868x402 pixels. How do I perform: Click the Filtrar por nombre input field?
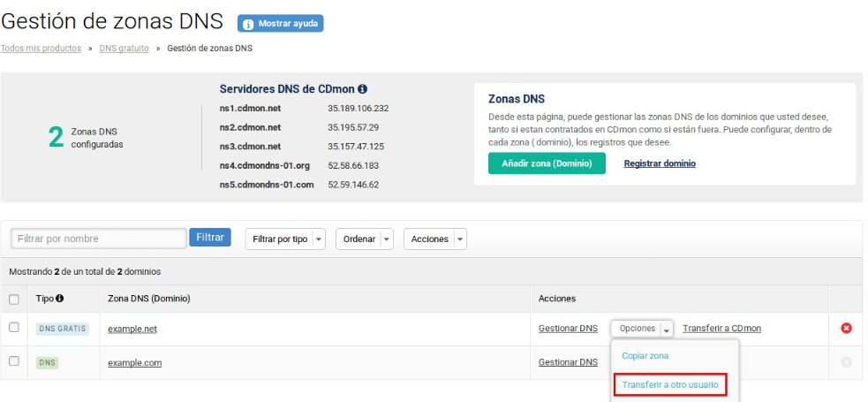pos(98,239)
